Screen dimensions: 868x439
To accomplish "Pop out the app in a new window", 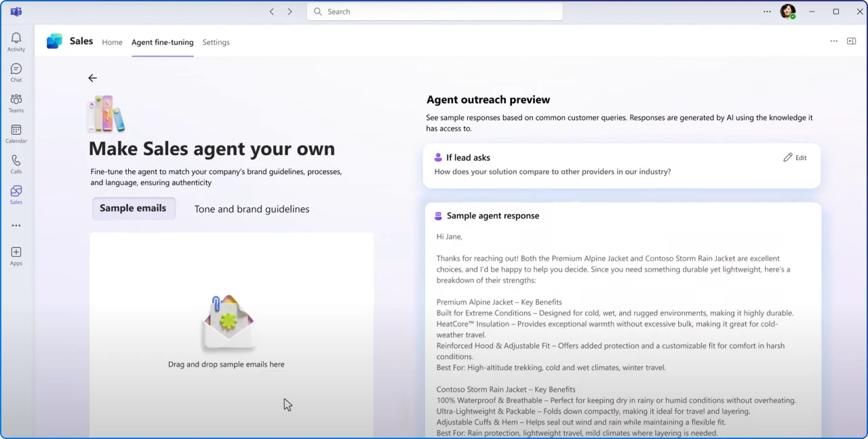I will pyautogui.click(x=852, y=41).
